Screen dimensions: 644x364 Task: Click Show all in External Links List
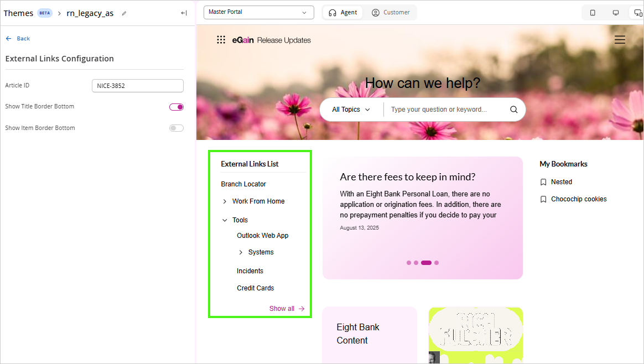(282, 308)
